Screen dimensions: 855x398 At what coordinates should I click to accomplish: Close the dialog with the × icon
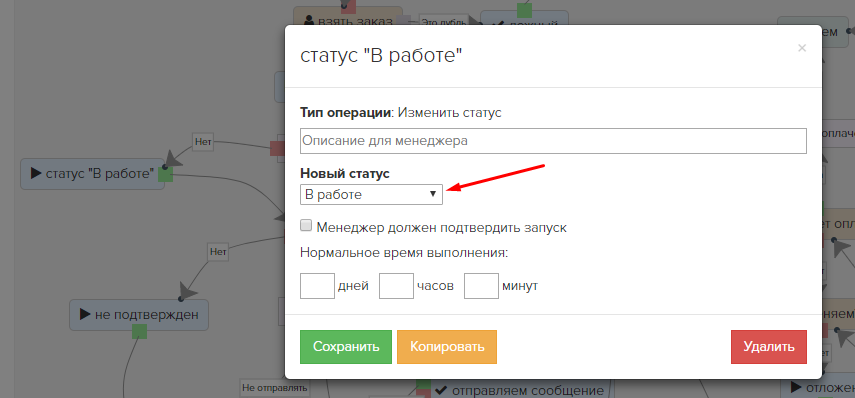[x=802, y=48]
